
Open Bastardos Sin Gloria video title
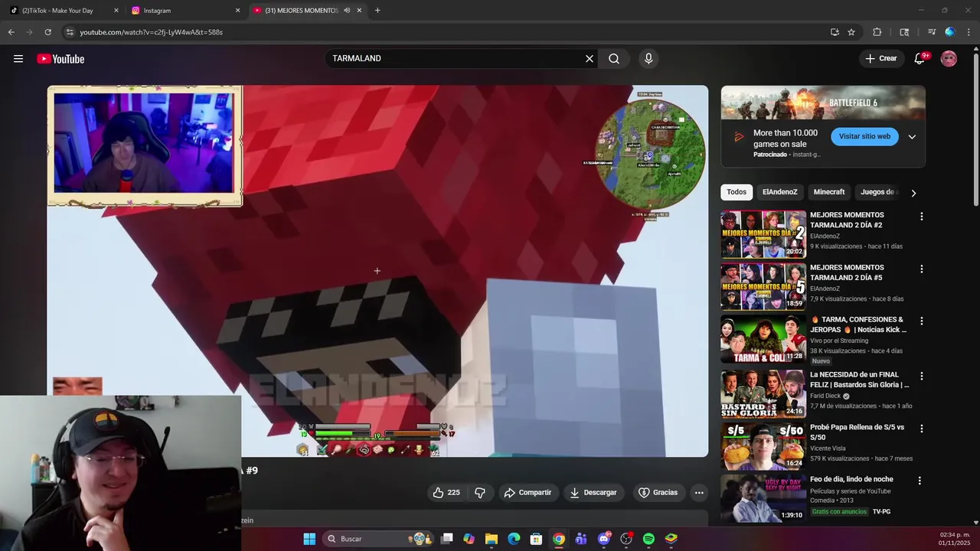(860, 380)
